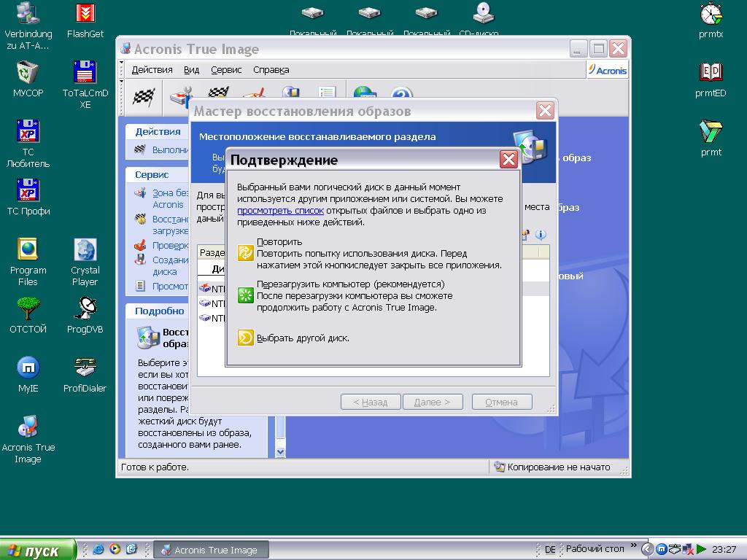Open the Program Files desktop icon
Screen dimensions: 747x560
coord(28,262)
